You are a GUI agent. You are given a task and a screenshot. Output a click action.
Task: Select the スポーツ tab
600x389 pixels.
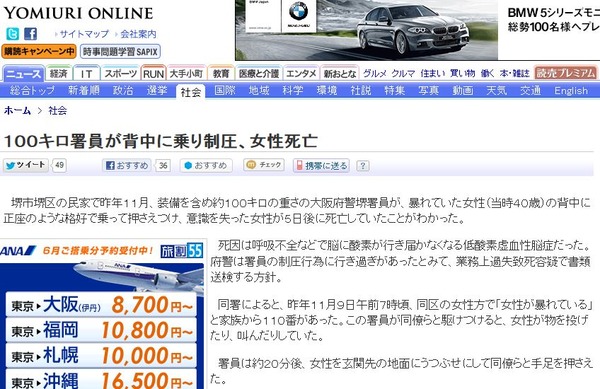tap(121, 73)
